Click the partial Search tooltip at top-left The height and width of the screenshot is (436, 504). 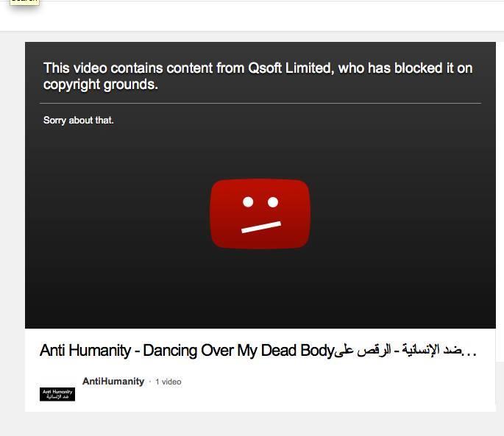pyautogui.click(x=24, y=2)
